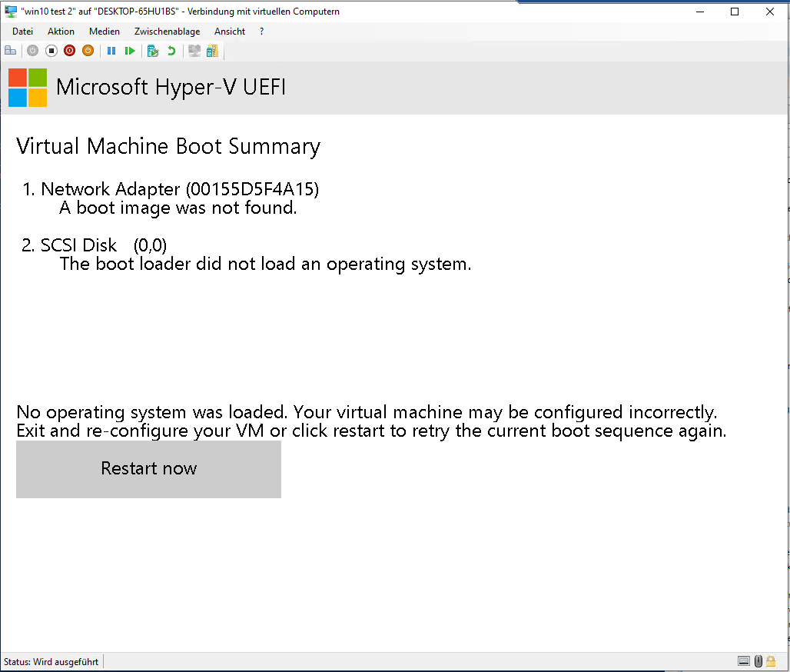Click the 'Status: Wird ausgeführt' status text
Image resolution: width=790 pixels, height=672 pixels.
click(x=51, y=661)
